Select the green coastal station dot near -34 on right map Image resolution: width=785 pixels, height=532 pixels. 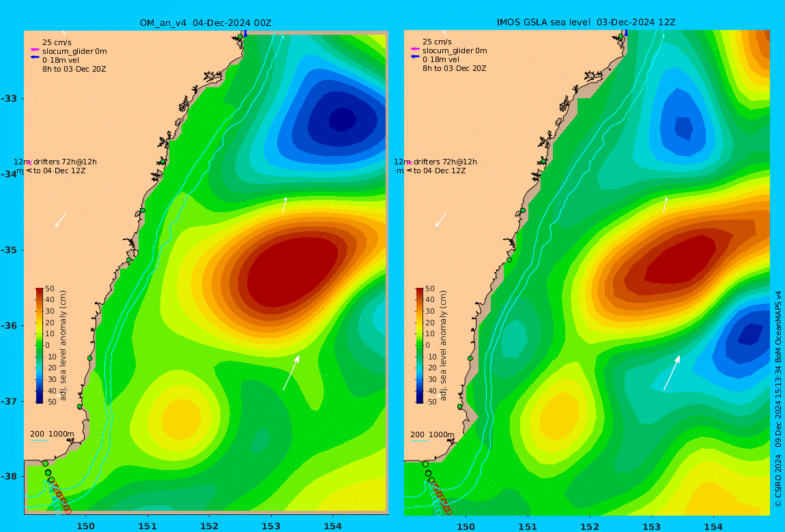pos(543,162)
